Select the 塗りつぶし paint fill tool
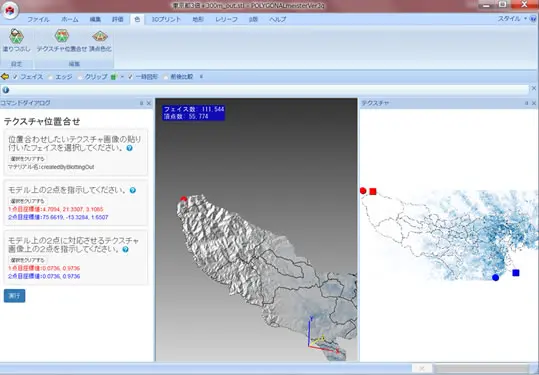The width and height of the screenshot is (539, 375). coord(16,41)
